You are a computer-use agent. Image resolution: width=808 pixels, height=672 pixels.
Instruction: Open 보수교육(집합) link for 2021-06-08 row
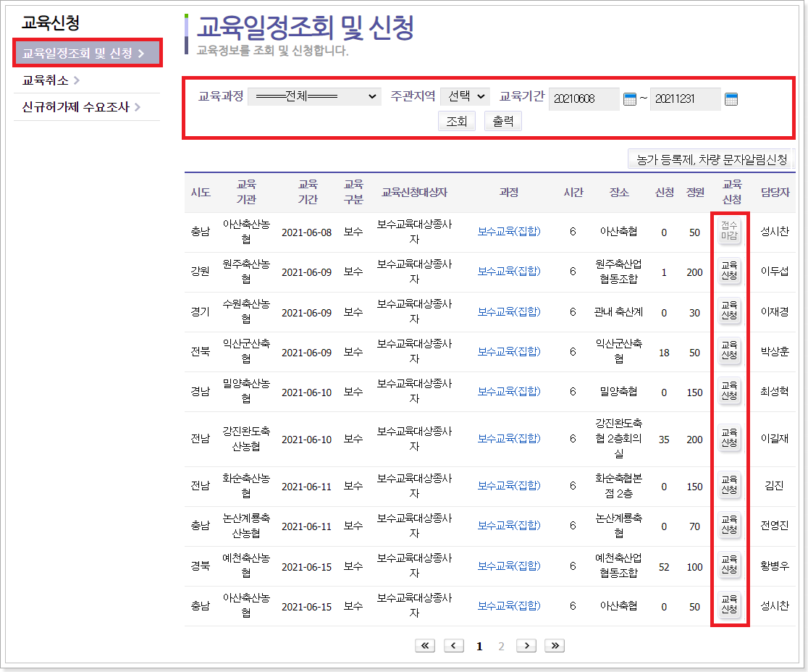pyautogui.click(x=509, y=232)
